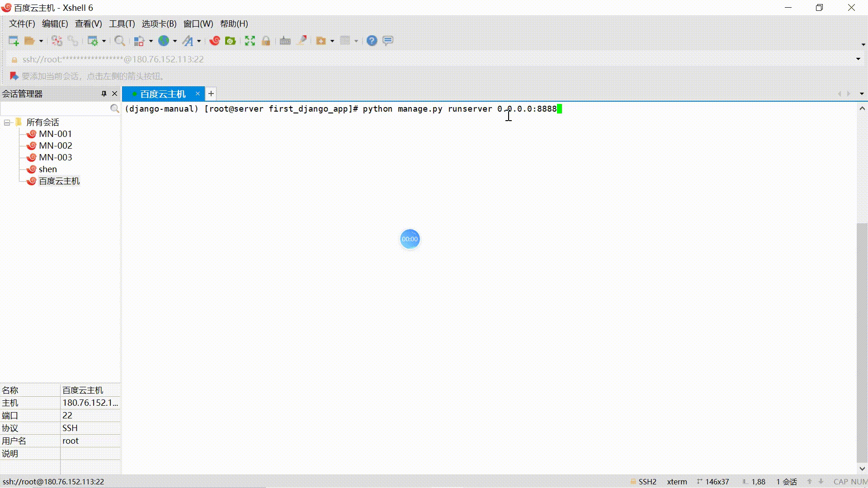This screenshot has height=488, width=868.
Task: Select the broadcast command icon
Action: point(387,41)
